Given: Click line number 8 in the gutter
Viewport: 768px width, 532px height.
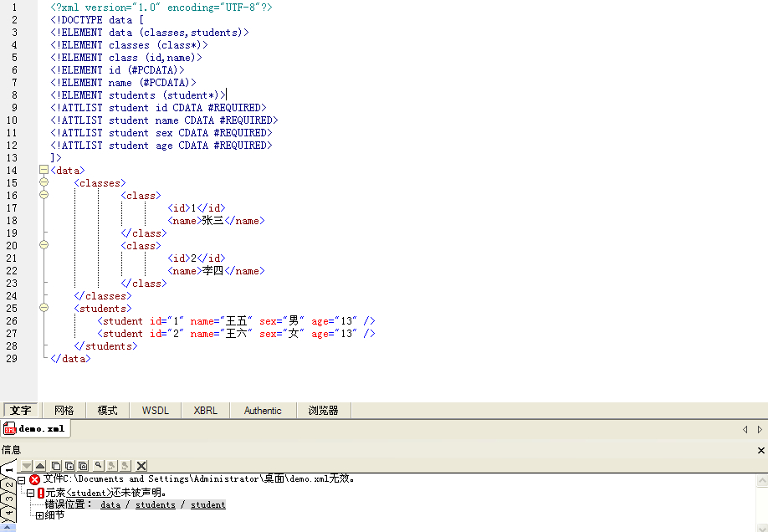Looking at the screenshot, I should click(14, 95).
